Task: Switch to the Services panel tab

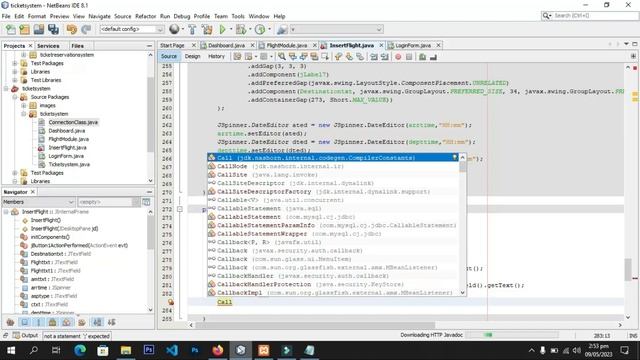Action: point(48,46)
